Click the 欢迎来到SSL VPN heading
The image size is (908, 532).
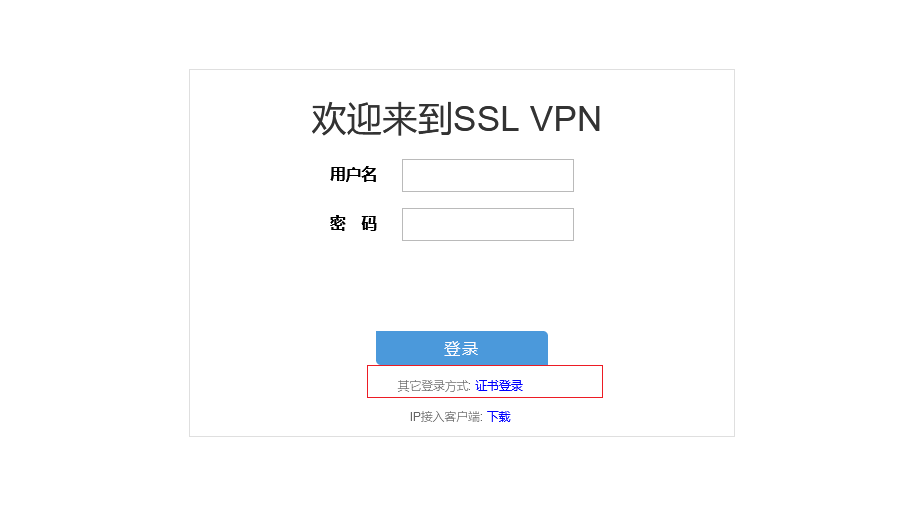coord(456,119)
